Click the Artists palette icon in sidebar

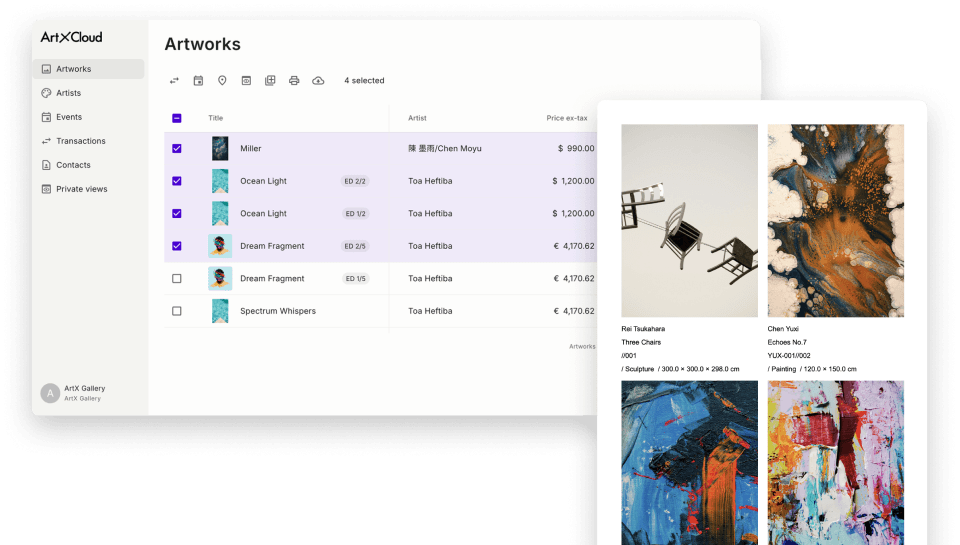point(46,93)
